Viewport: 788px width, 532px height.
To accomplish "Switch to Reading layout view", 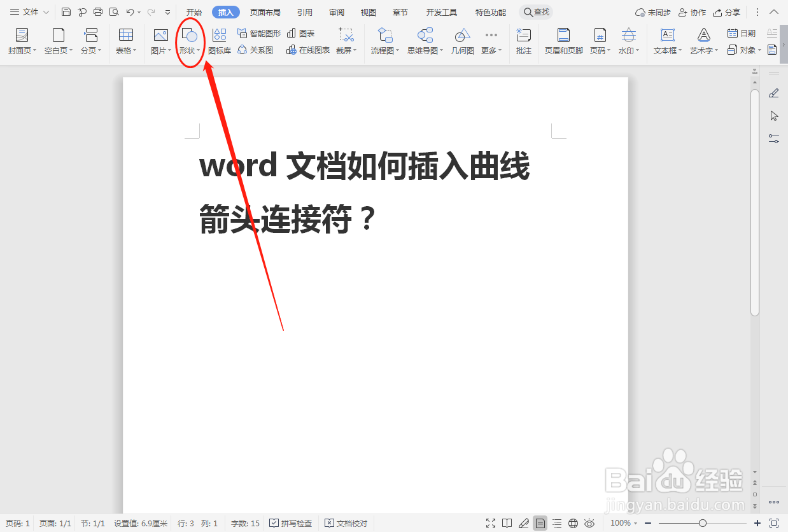I will 507,523.
